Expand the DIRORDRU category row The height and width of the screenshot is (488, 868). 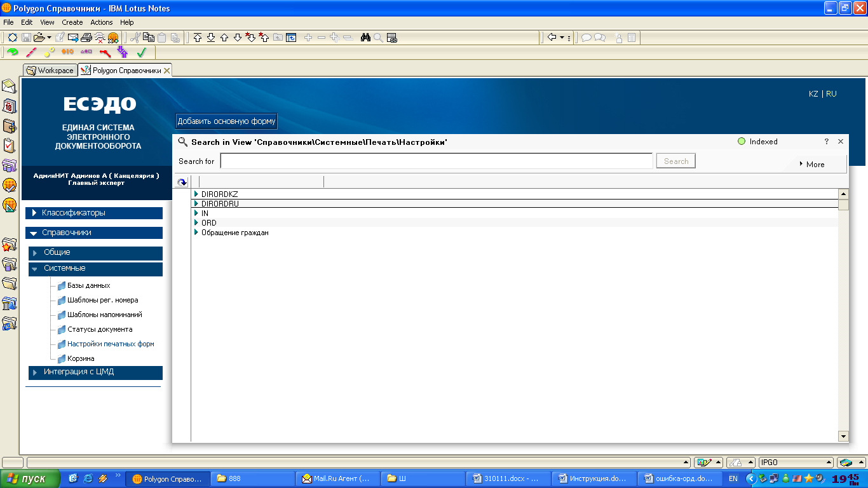tap(196, 203)
